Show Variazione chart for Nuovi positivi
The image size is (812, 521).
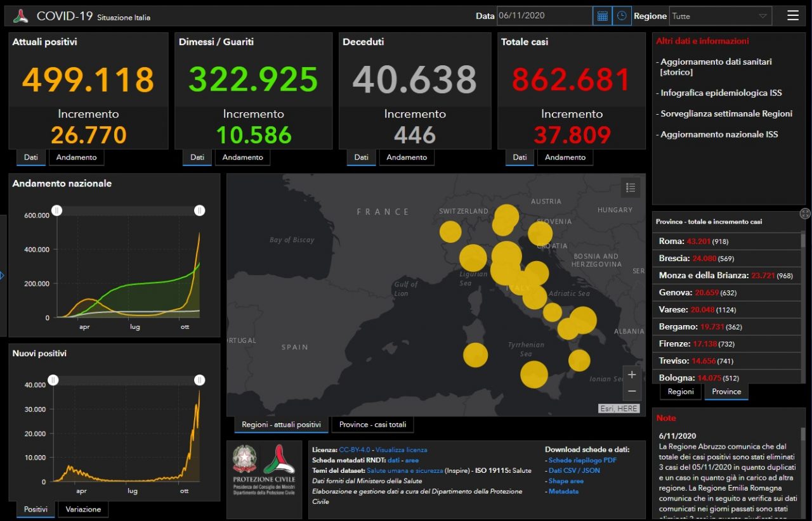(83, 510)
